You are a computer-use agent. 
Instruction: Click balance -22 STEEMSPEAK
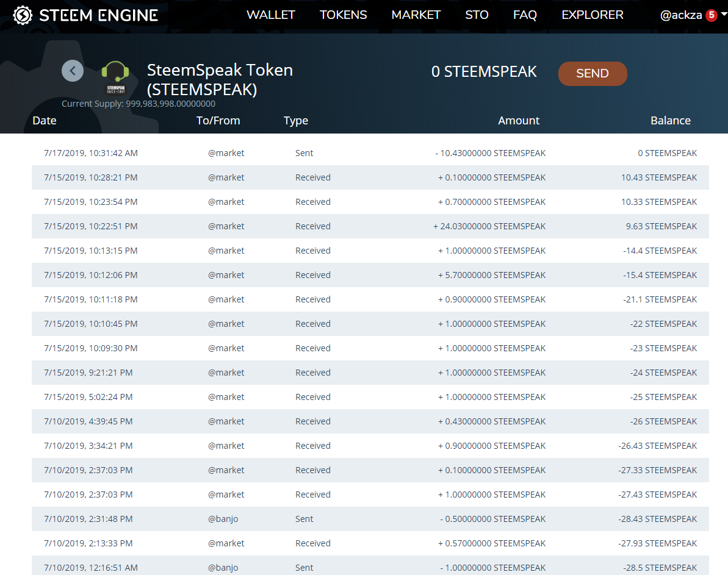(x=663, y=323)
